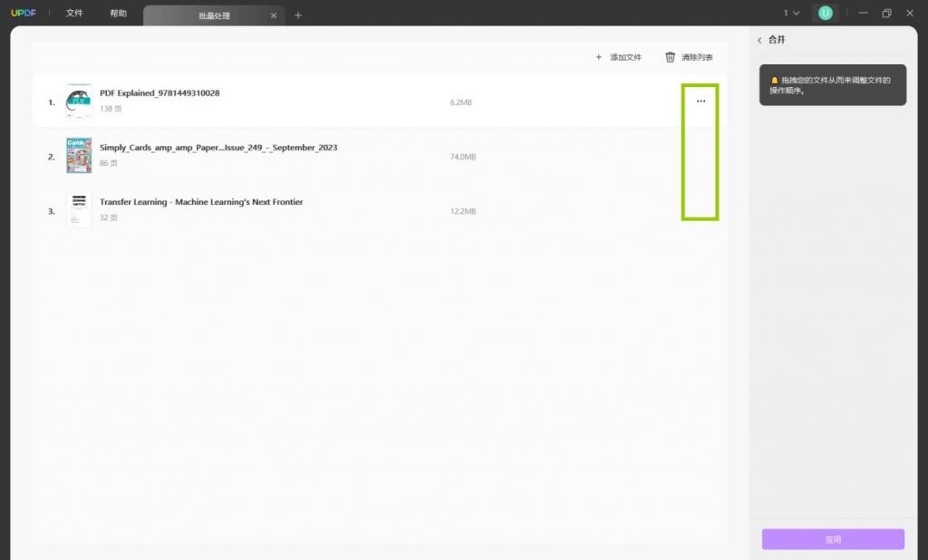
Task: Open the three-dot menu for PDF Explained file
Action: [x=701, y=101]
